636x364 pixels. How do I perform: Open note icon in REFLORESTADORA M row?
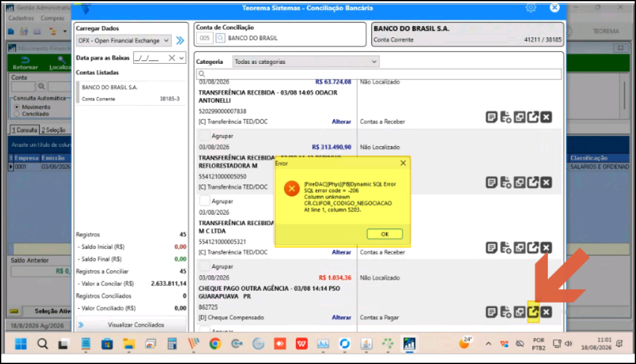tap(491, 182)
